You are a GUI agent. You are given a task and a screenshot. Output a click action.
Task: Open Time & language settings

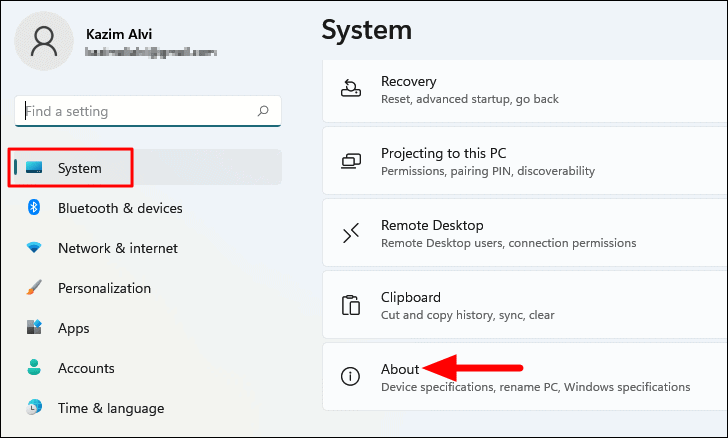point(110,408)
